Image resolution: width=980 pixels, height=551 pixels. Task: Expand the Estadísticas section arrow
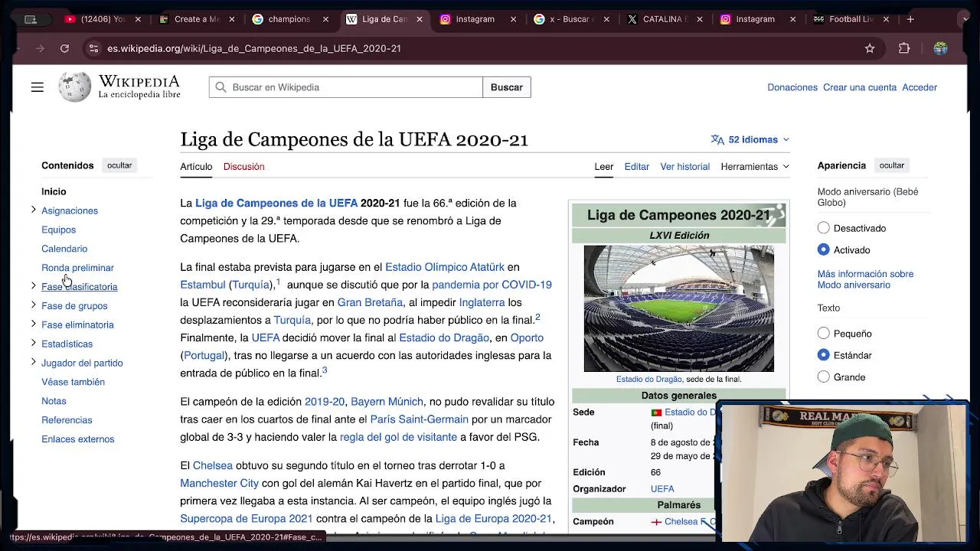point(33,344)
